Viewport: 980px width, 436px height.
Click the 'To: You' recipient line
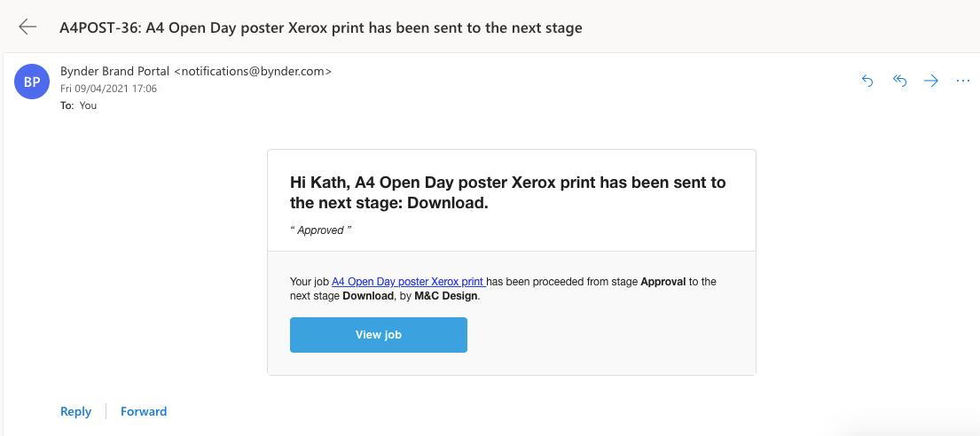78,105
